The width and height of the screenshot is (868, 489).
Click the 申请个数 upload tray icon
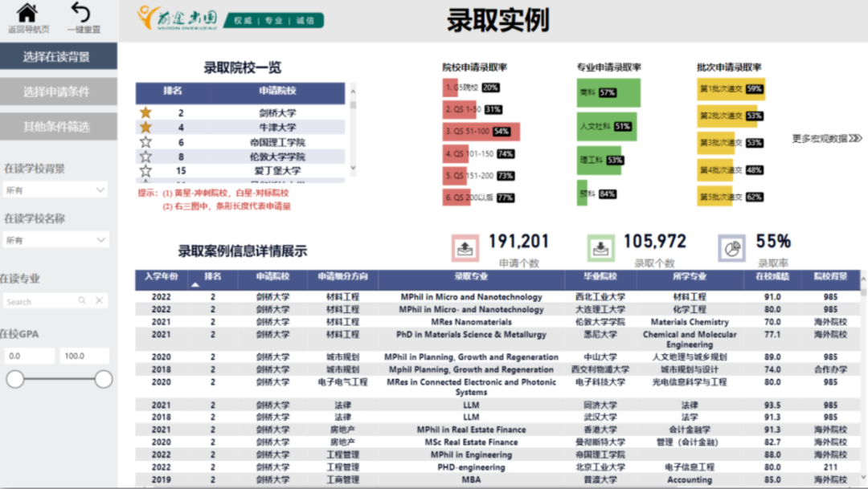click(462, 249)
